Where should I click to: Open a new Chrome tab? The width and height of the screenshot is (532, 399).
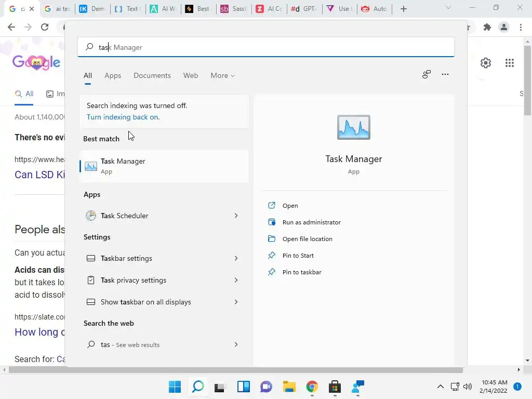[x=403, y=9]
